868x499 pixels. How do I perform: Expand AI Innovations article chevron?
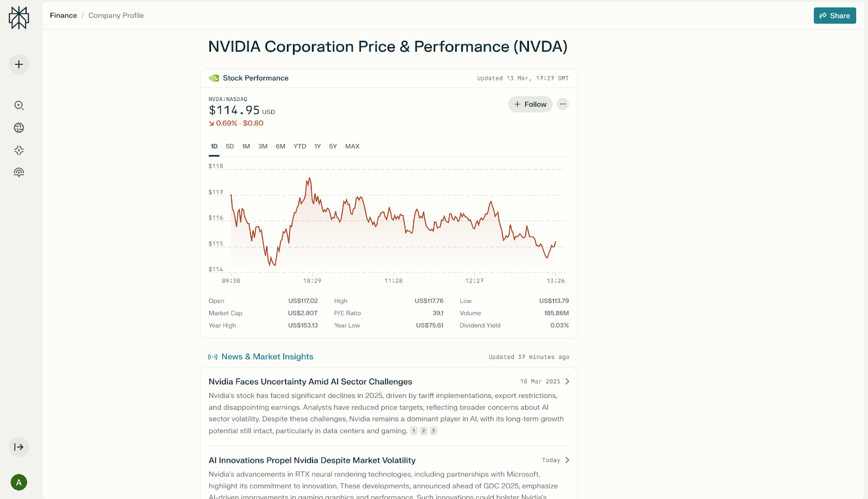567,460
